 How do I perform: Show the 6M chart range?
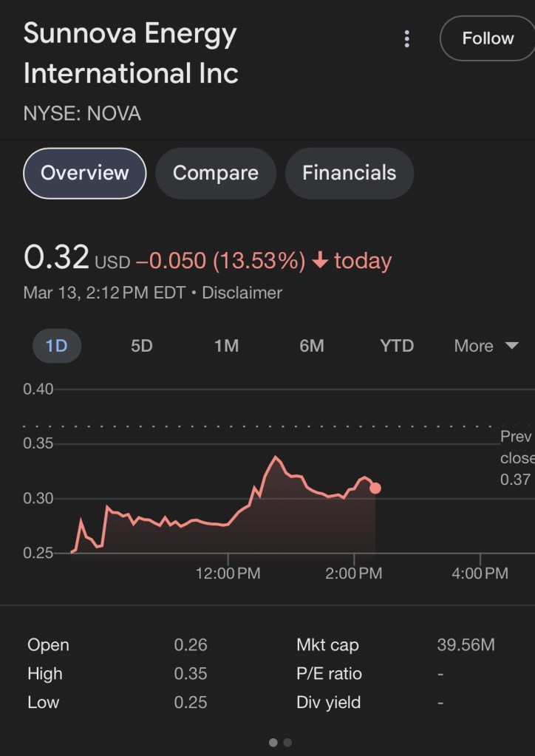pos(312,346)
